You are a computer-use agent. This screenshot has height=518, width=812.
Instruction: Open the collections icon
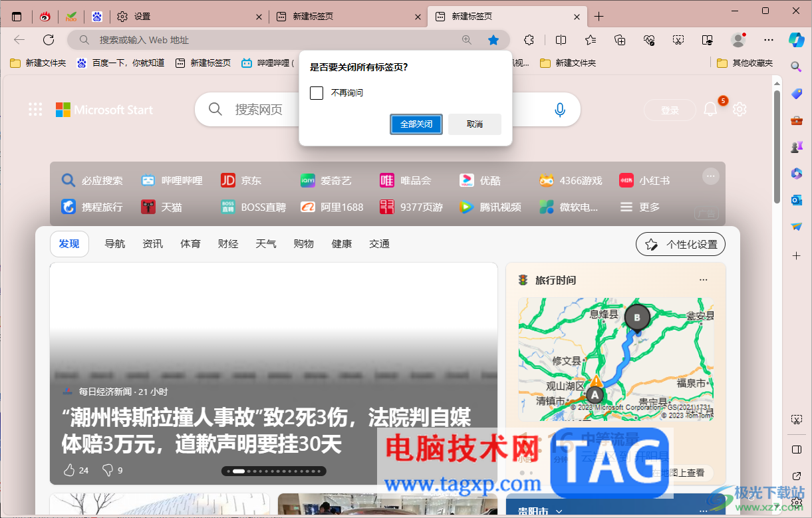[x=620, y=40]
